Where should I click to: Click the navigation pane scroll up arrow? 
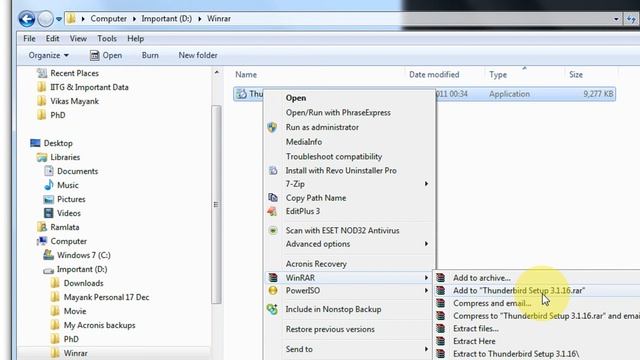217,73
